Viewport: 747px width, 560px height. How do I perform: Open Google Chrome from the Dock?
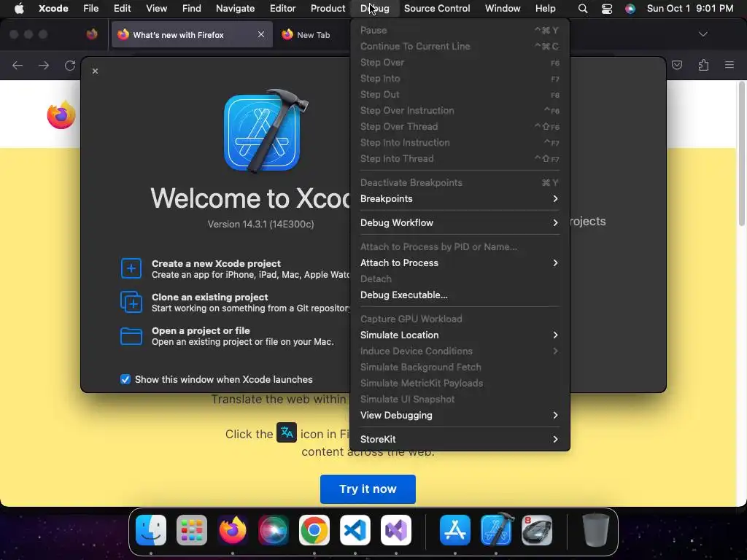(314, 529)
